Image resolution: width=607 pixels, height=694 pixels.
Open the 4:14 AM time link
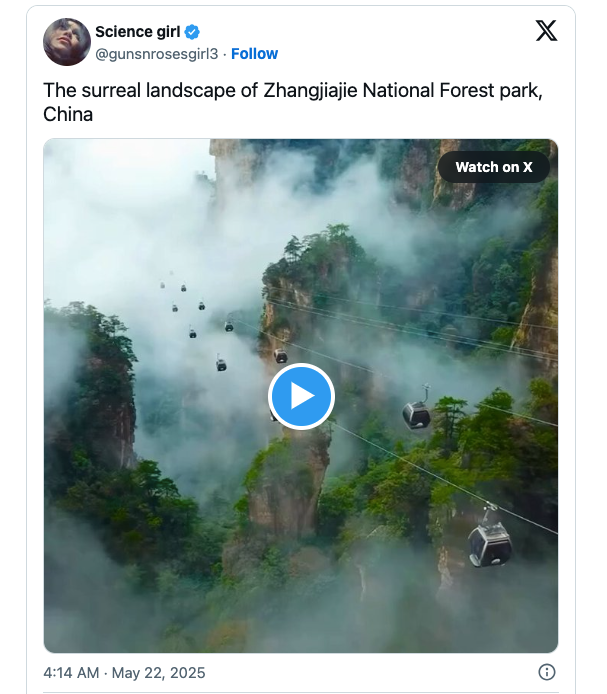pyautogui.click(x=71, y=672)
